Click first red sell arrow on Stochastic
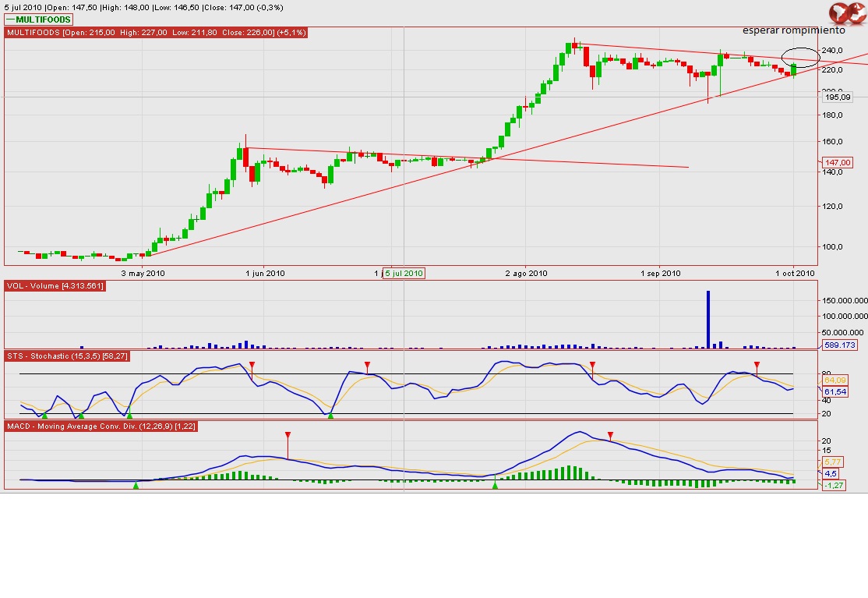Image resolution: width=868 pixels, height=598 pixels. [x=252, y=365]
